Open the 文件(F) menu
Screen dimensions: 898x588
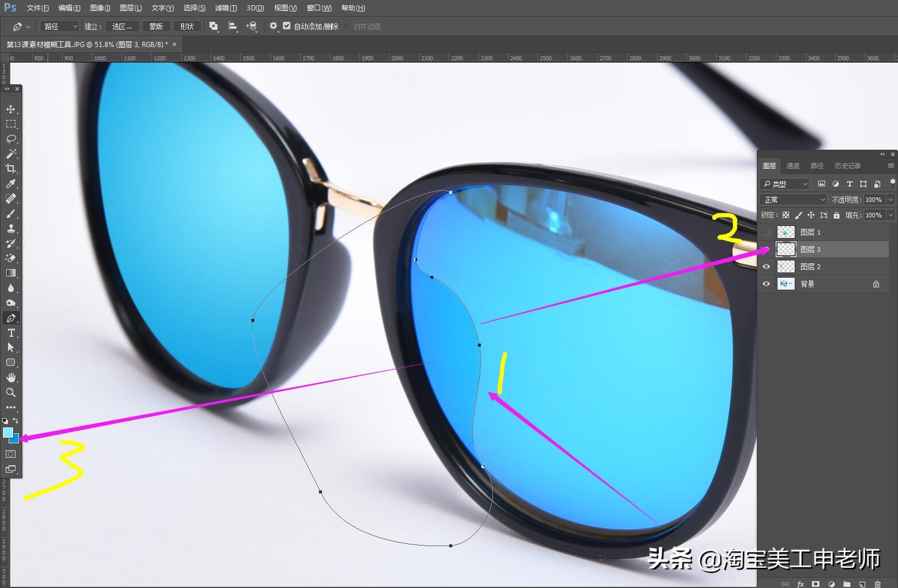point(38,8)
